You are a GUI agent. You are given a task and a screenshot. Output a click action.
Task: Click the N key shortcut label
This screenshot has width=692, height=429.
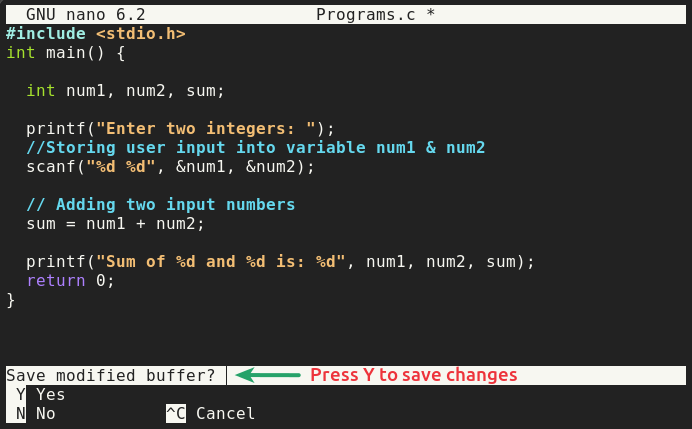click(16, 414)
